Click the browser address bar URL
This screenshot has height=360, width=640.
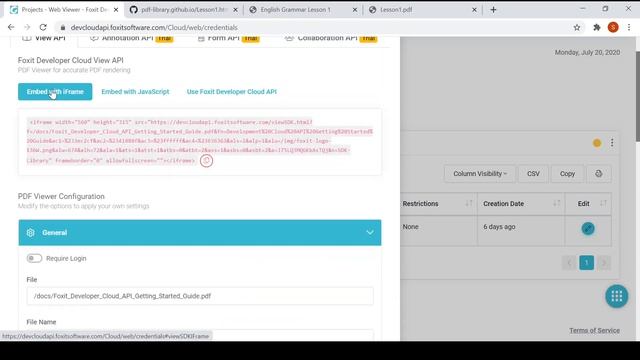154,27
